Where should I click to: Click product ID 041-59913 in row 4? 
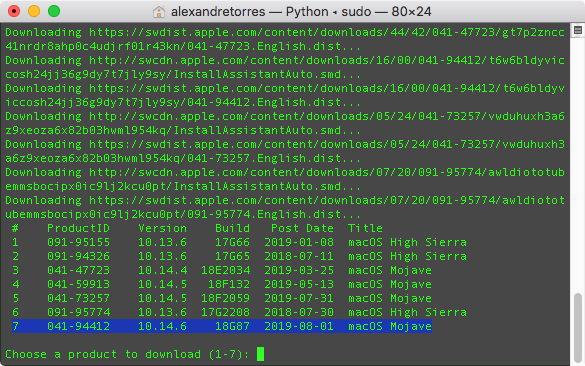78,284
